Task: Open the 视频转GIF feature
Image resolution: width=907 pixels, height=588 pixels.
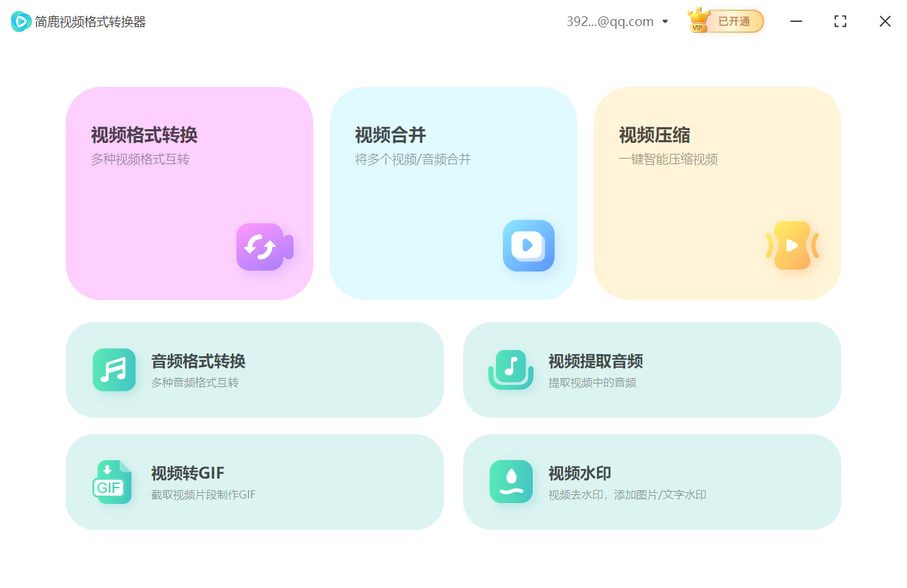Action: pyautogui.click(x=254, y=482)
